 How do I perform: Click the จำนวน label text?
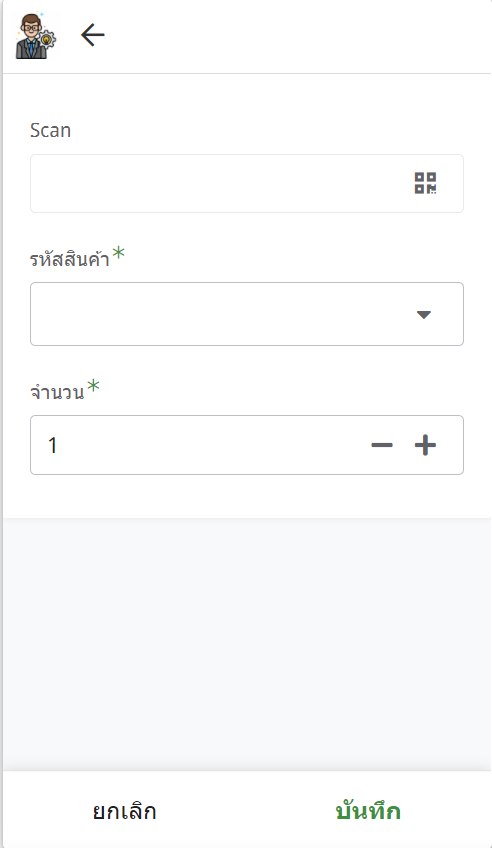(57, 392)
